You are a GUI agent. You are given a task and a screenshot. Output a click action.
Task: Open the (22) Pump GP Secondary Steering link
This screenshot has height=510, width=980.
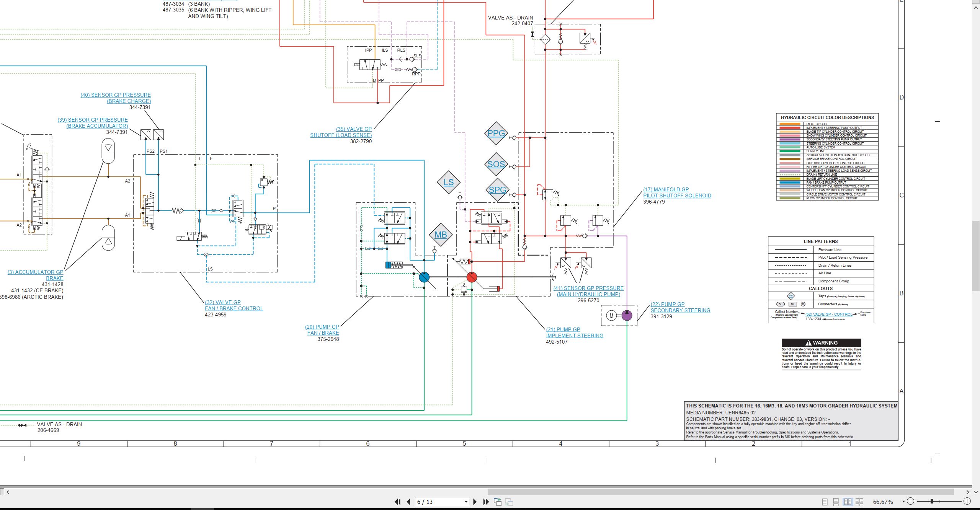[680, 307]
